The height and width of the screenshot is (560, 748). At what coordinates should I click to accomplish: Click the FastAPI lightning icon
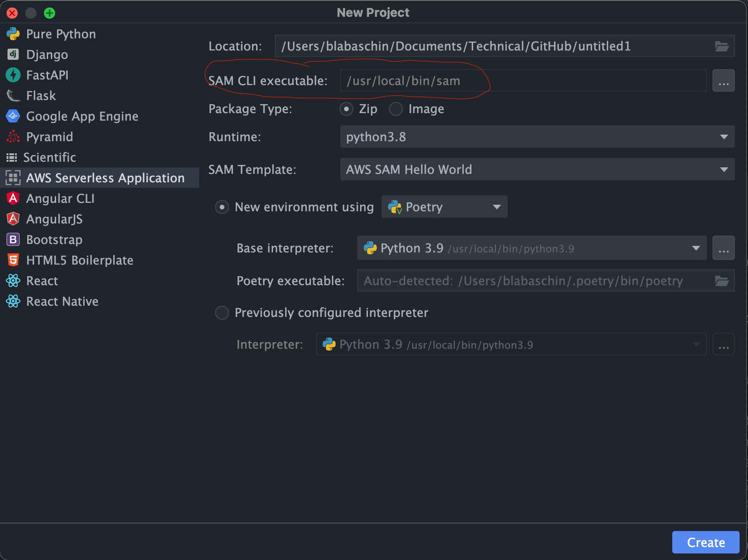click(13, 75)
